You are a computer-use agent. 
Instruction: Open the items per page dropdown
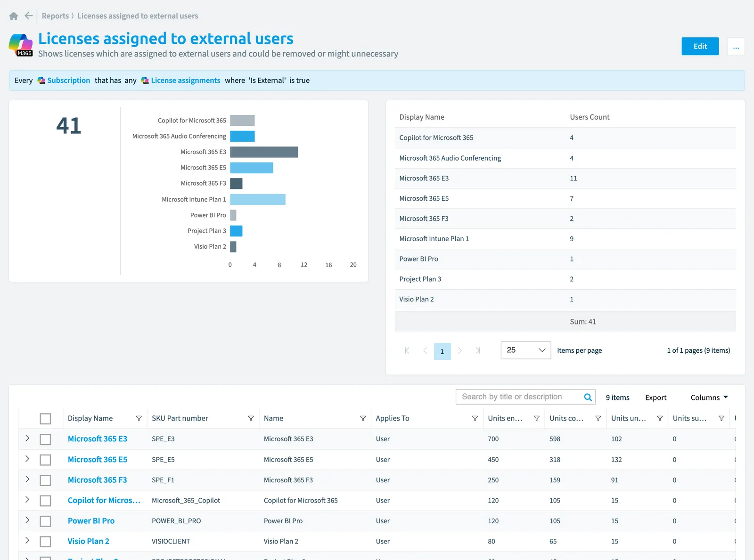pyautogui.click(x=525, y=350)
